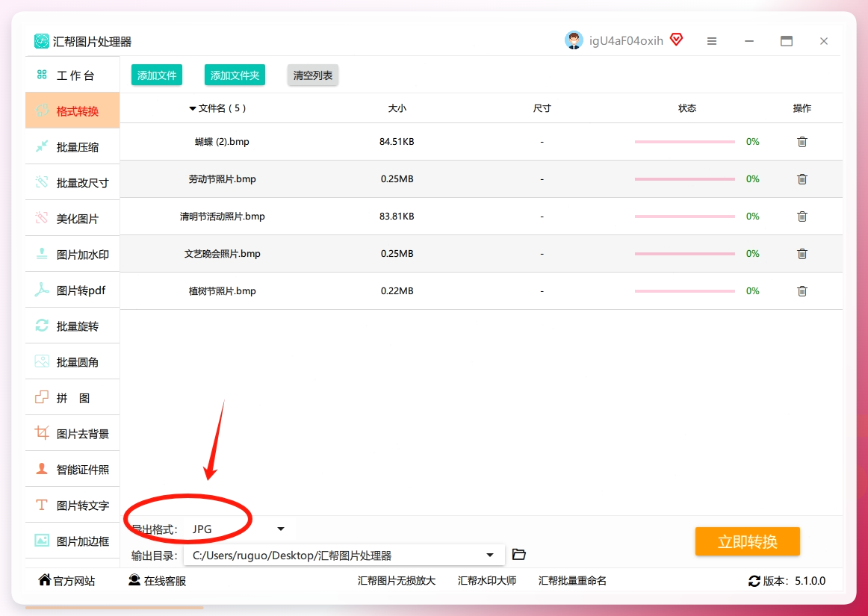Viewport: 868px width, 616px height.
Task: Open 批量圆角 section
Action: click(72, 362)
